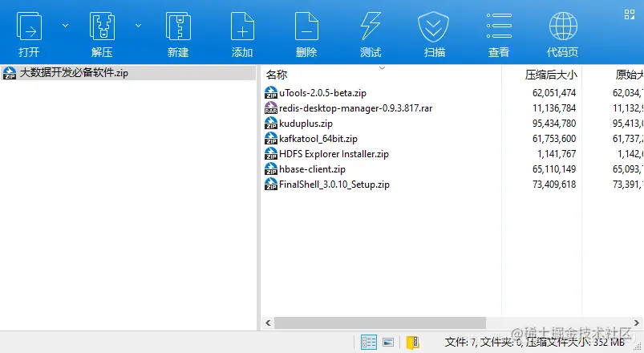Click compressed size 11,136,784
Image resolution: width=644 pixels, height=353 pixels.
(554, 108)
